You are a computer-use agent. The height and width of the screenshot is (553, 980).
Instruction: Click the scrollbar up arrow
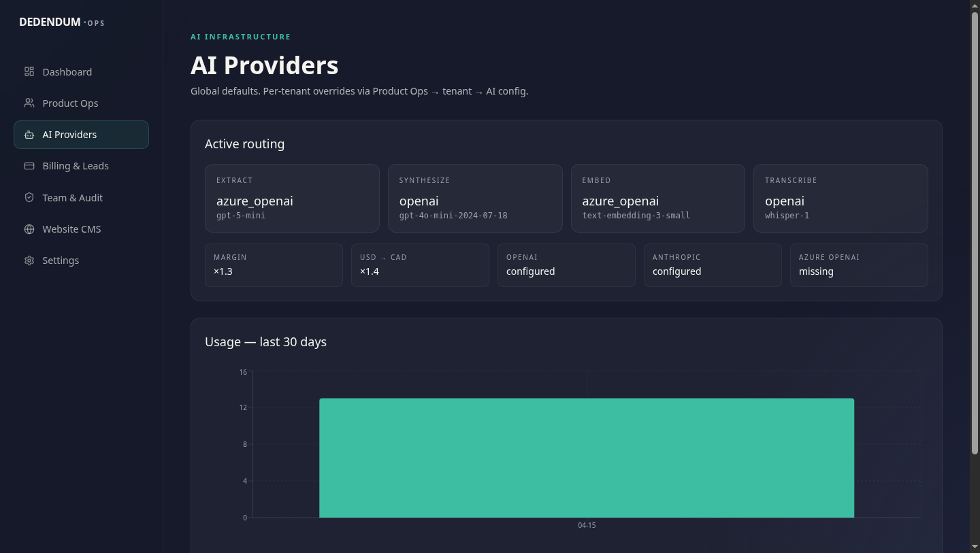point(975,5)
